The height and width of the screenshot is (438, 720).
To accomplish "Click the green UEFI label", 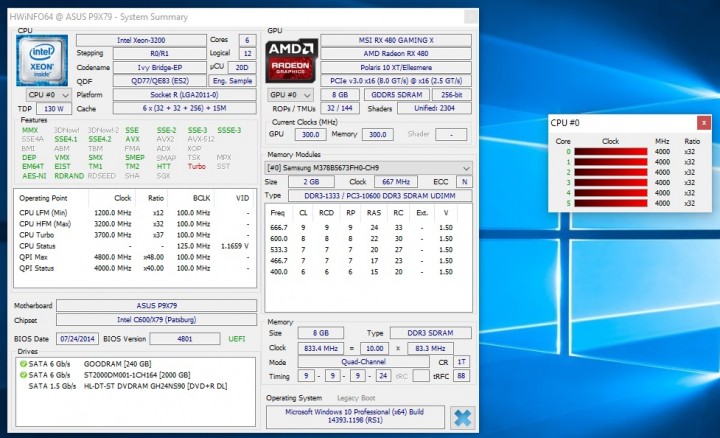I will (x=237, y=339).
